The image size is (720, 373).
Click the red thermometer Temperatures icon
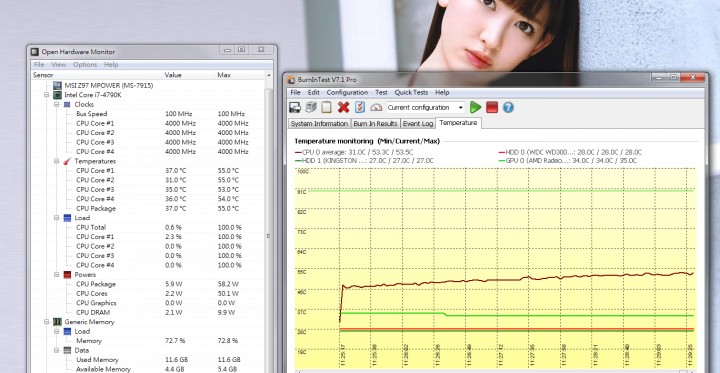(68, 161)
